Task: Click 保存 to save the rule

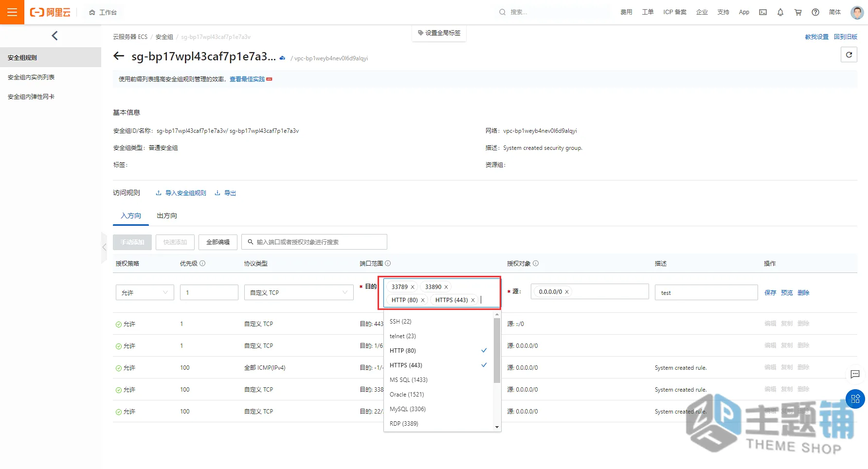Action: click(x=770, y=292)
